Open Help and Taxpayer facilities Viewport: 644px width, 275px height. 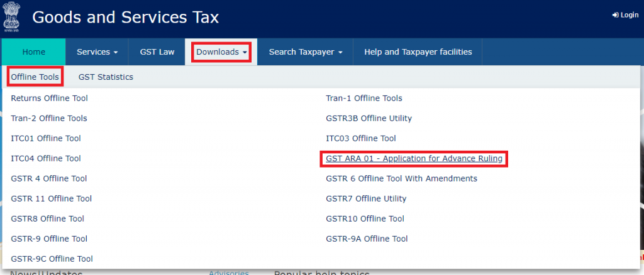[418, 52]
